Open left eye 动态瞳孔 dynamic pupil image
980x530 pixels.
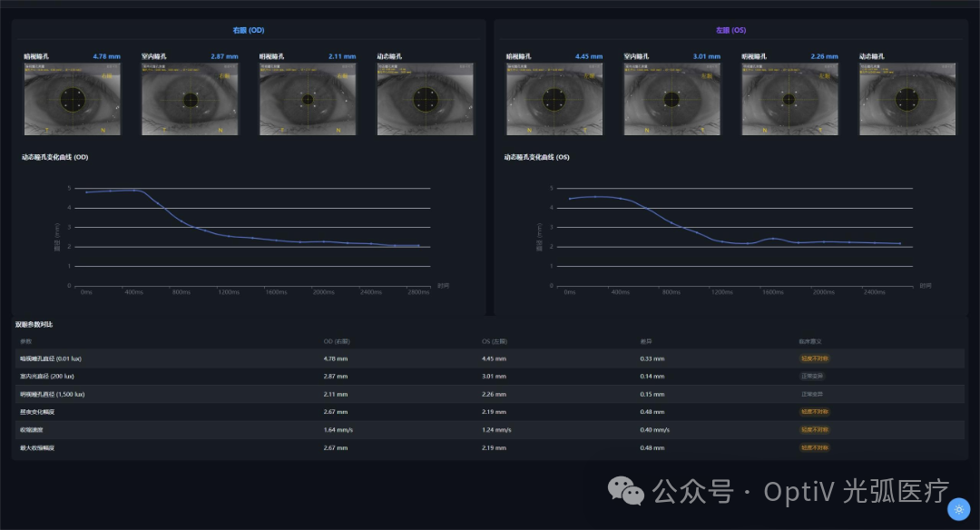click(907, 99)
